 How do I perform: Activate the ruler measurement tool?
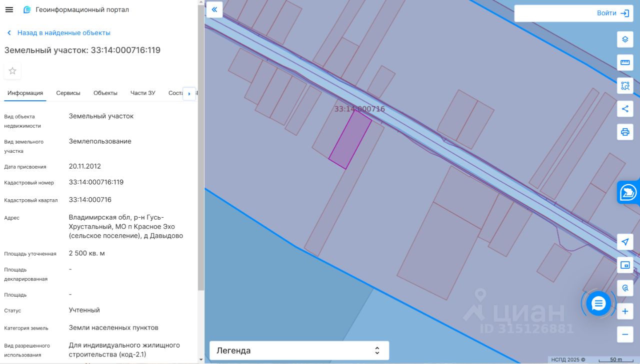[625, 62]
